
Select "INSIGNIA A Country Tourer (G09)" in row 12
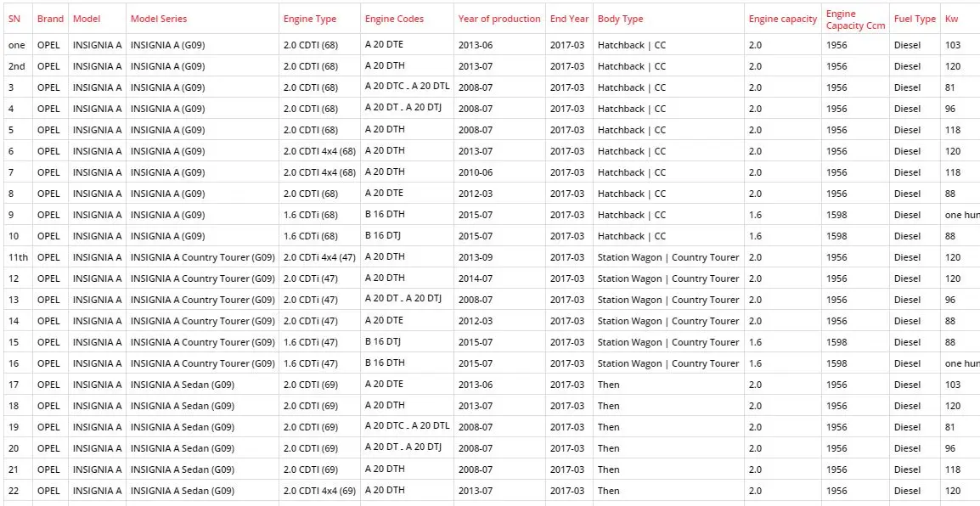pos(202,278)
